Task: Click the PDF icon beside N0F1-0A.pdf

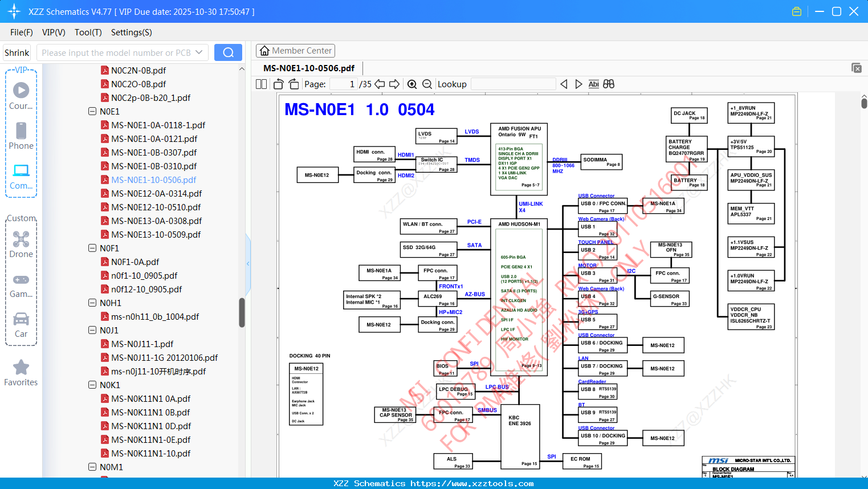Action: pyautogui.click(x=105, y=262)
